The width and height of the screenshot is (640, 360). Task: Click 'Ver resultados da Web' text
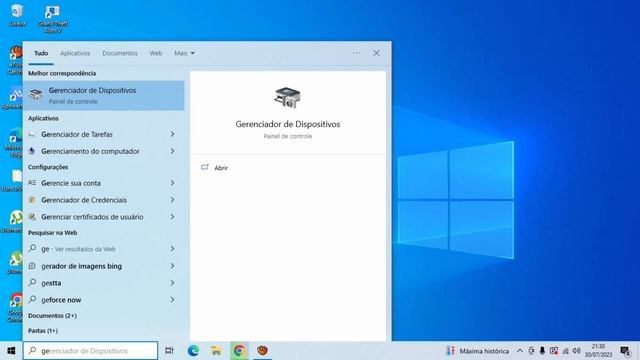[85, 249]
